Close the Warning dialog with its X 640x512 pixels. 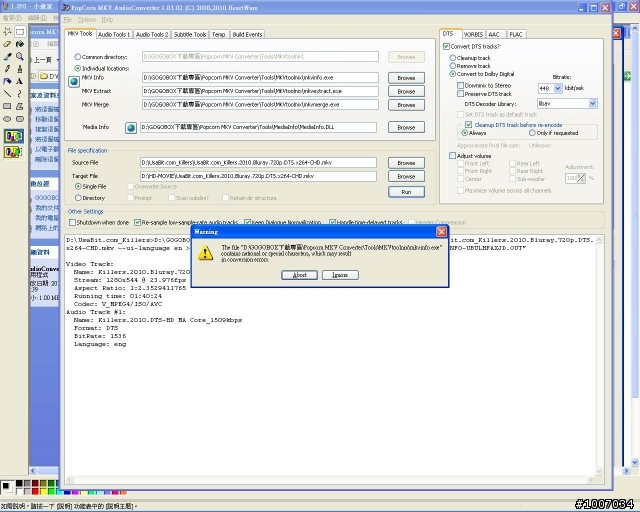pyautogui.click(x=441, y=232)
